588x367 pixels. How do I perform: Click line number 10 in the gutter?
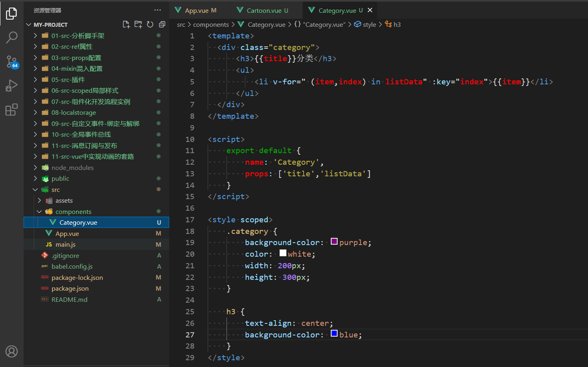pos(190,139)
